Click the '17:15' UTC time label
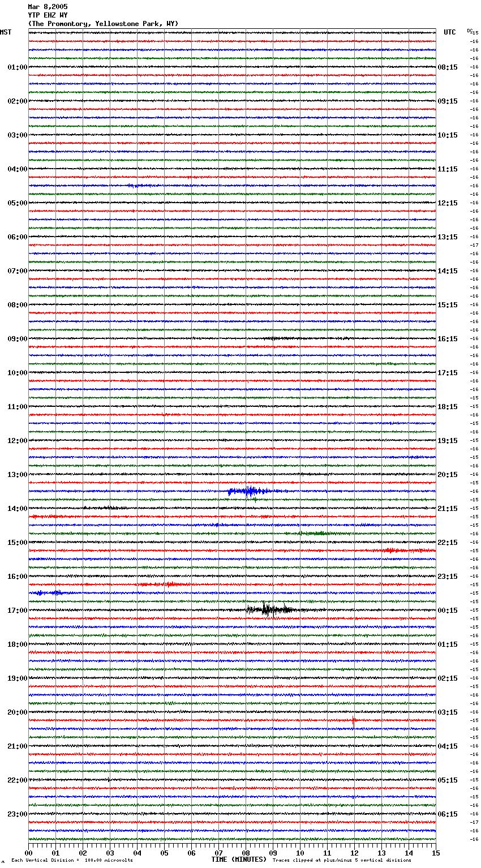This screenshot has width=481, height=868. tap(448, 373)
